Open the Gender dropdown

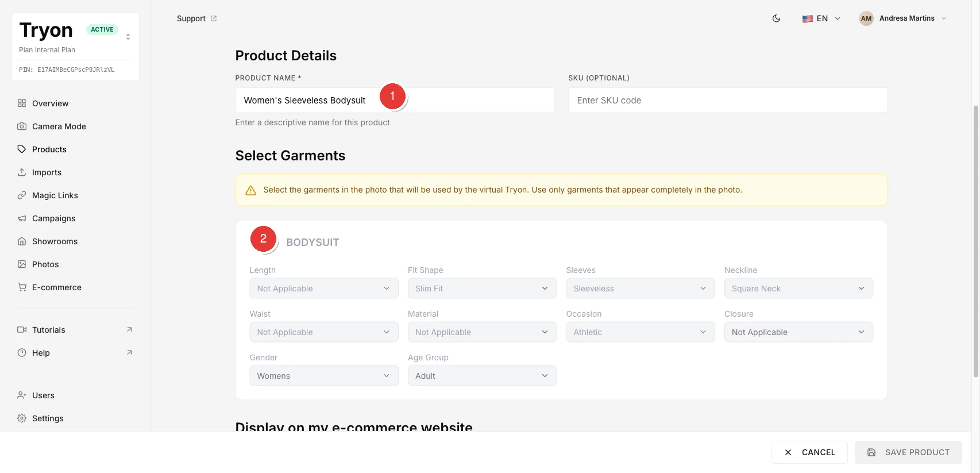324,376
